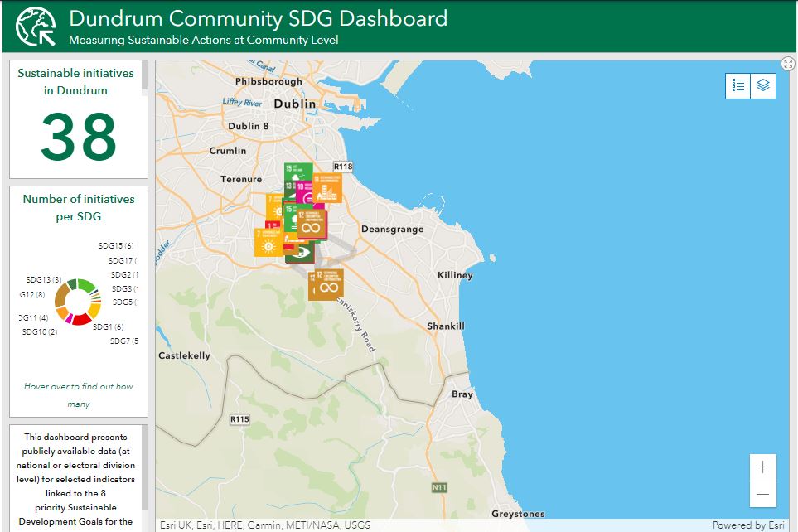
Task: Select the SDG 11 Sustainable Cities marker
Action: coord(327,188)
